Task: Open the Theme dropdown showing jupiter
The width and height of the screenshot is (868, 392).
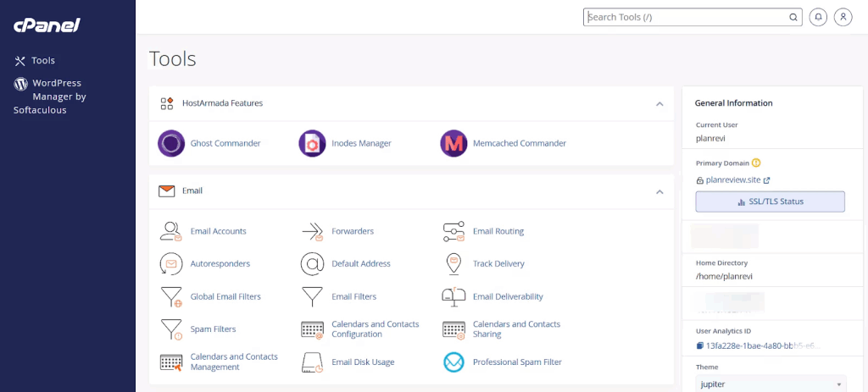Action: (x=770, y=384)
